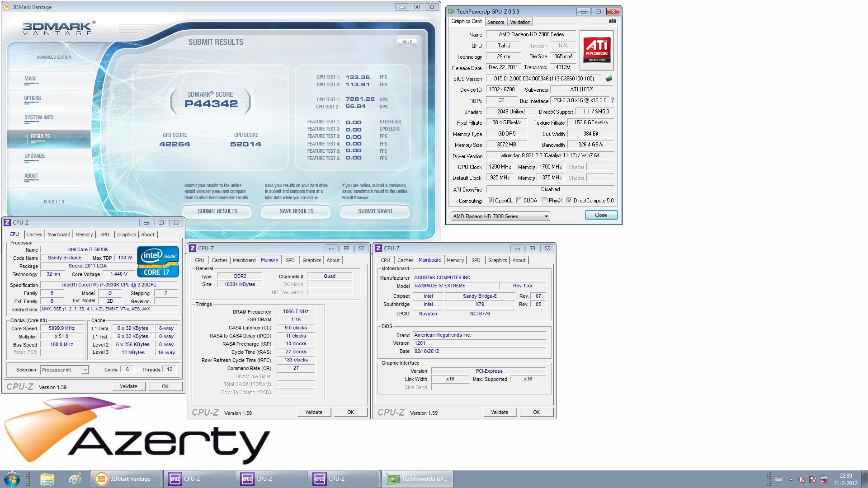Enable the PhysX checkbox

(x=544, y=201)
